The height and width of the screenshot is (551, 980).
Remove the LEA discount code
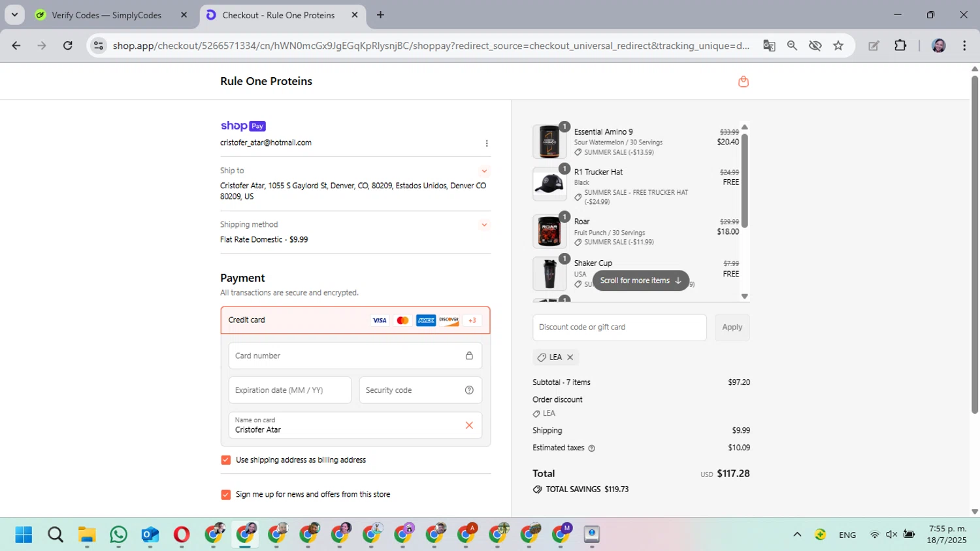tap(570, 358)
